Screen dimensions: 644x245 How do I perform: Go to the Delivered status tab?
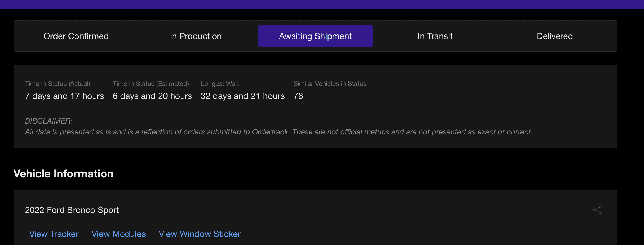click(554, 36)
